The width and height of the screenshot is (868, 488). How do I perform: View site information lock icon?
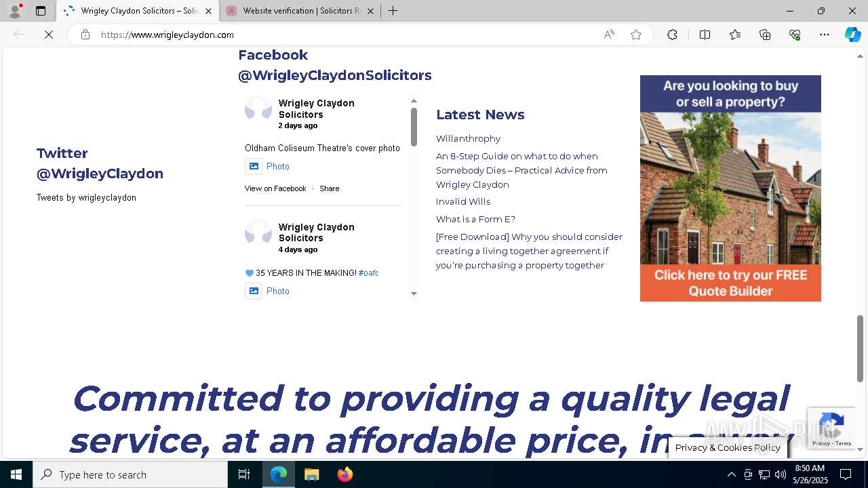[x=85, y=35]
